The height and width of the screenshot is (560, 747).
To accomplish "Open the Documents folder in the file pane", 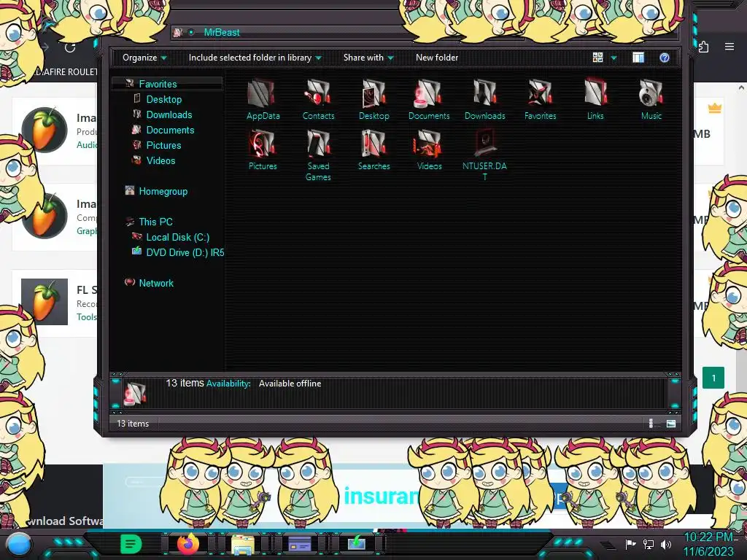I will tap(429, 99).
